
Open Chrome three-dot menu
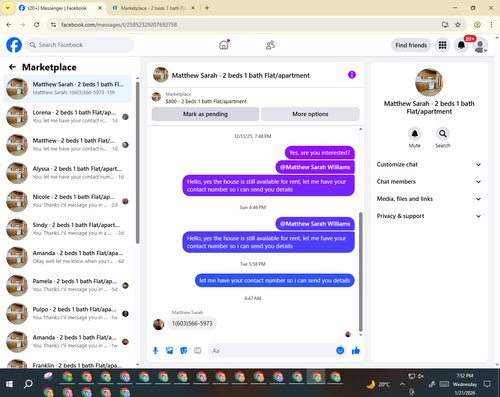click(x=491, y=25)
